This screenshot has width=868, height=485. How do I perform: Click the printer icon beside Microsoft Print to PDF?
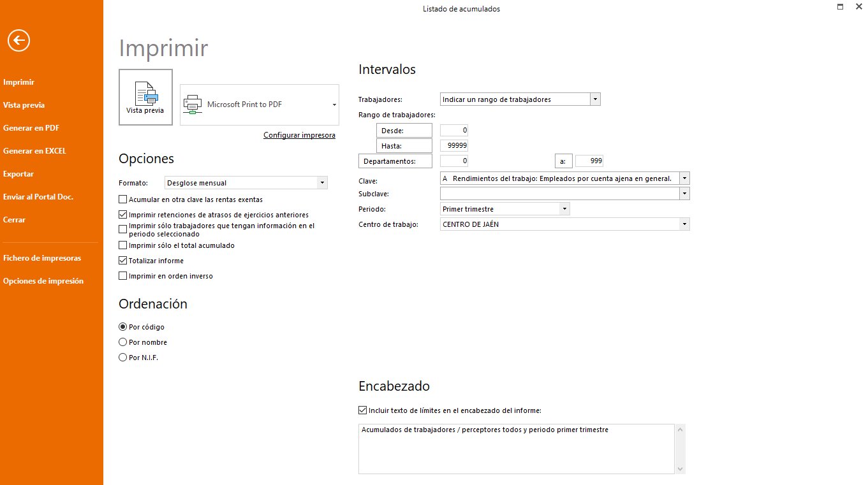coord(191,104)
